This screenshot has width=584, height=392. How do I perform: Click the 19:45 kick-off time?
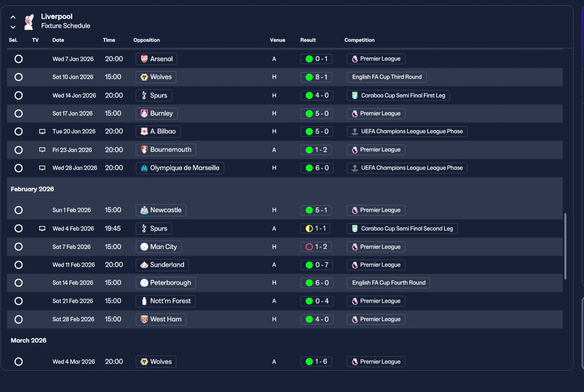pyautogui.click(x=113, y=228)
